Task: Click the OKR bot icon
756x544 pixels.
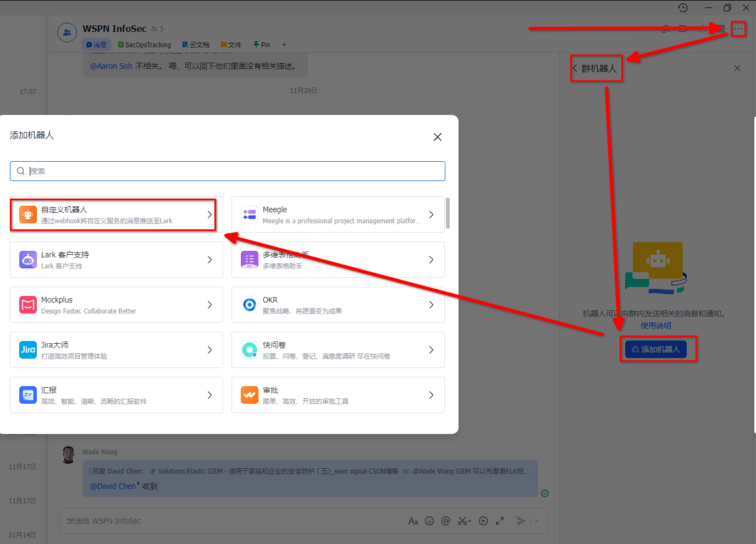Action: coord(250,305)
